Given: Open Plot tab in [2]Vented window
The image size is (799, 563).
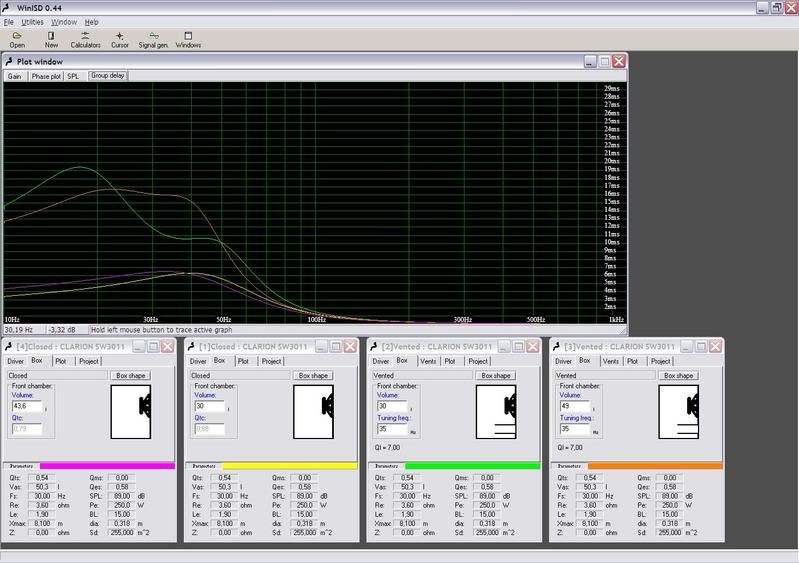Looking at the screenshot, I should (x=449, y=361).
